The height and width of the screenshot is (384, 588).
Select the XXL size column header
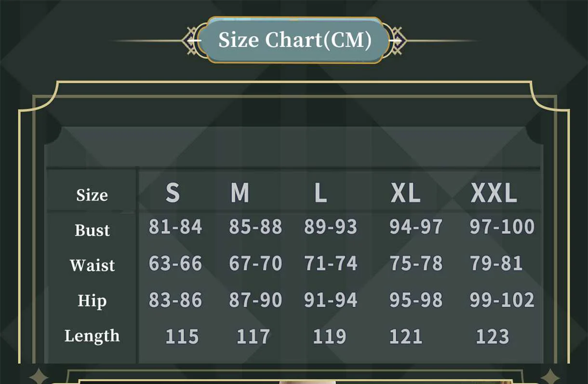(x=494, y=193)
